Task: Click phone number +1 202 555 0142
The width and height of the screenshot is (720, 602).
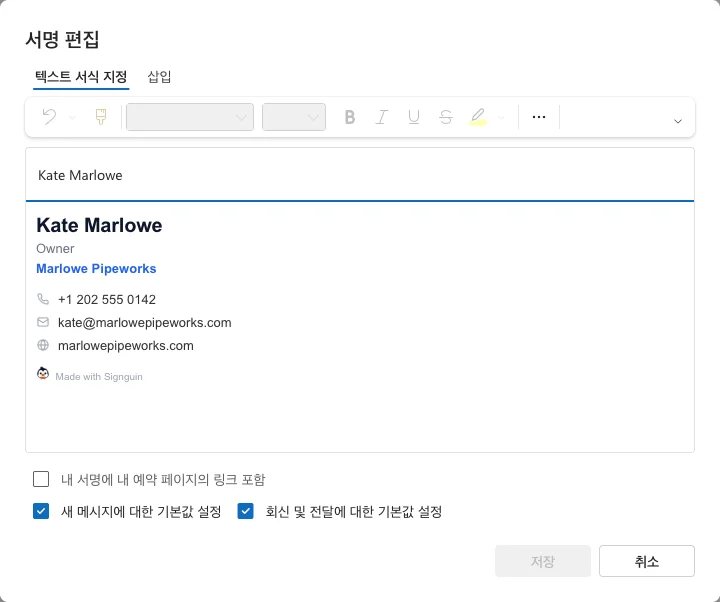Action: [107, 299]
